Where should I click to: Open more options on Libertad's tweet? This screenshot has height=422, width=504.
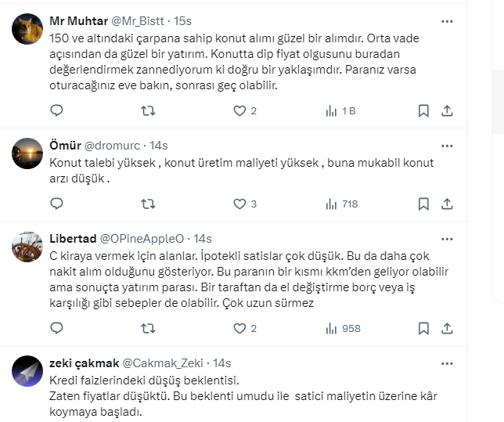(446, 238)
